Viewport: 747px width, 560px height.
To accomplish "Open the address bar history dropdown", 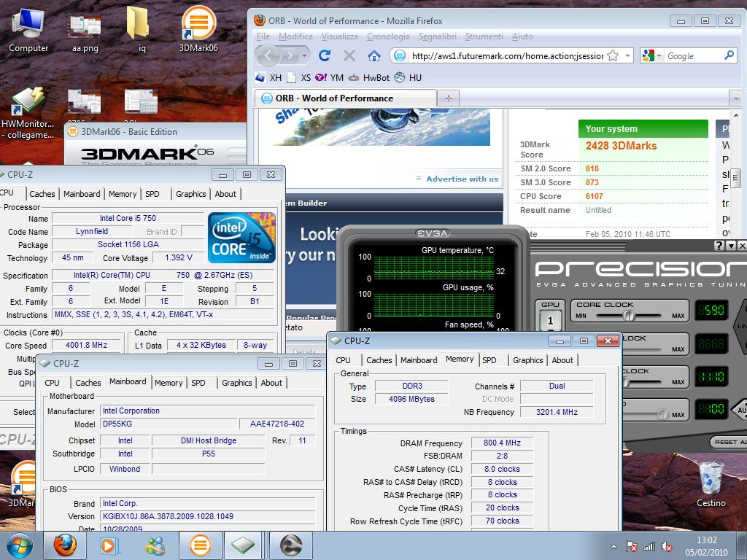I will [x=628, y=55].
